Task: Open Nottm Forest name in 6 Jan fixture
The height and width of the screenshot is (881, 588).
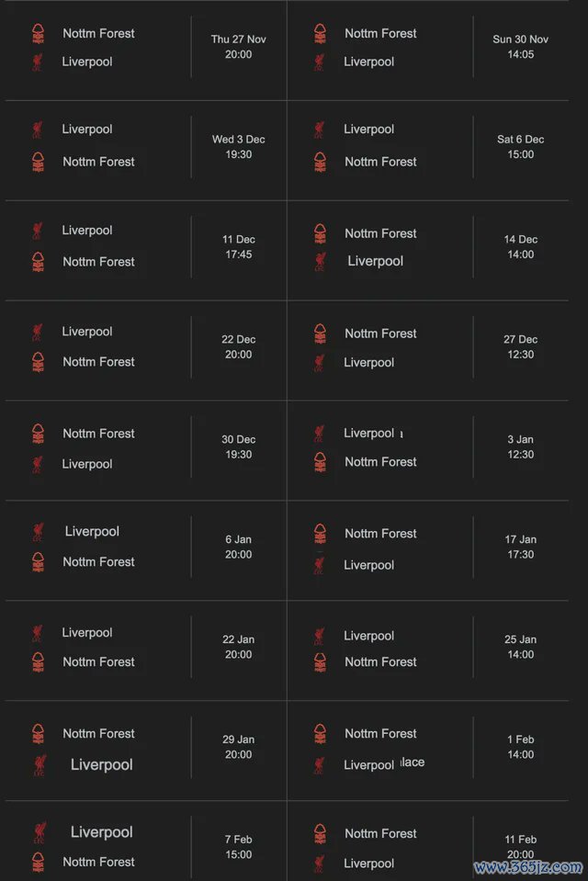Action: pos(98,562)
